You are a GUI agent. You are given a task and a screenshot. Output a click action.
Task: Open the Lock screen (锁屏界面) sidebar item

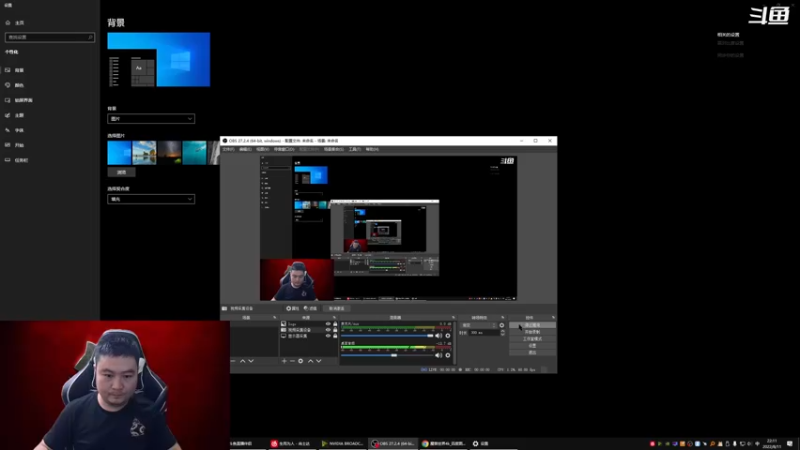pos(19,100)
